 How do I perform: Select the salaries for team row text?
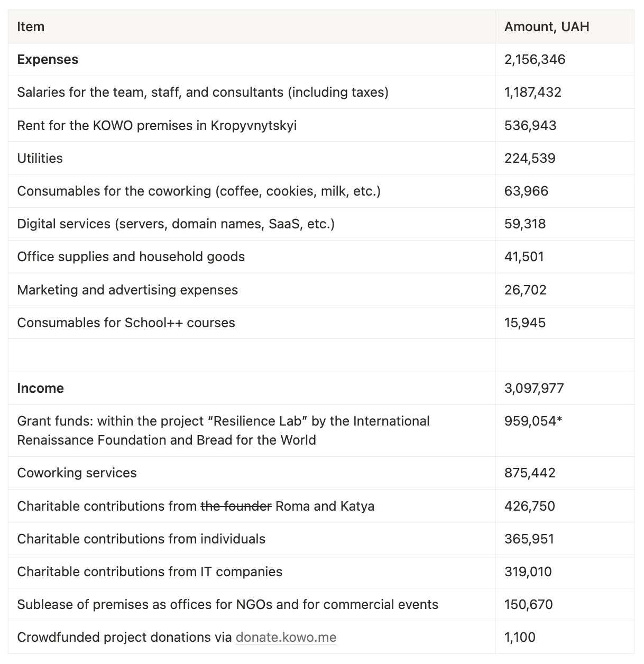(x=203, y=93)
